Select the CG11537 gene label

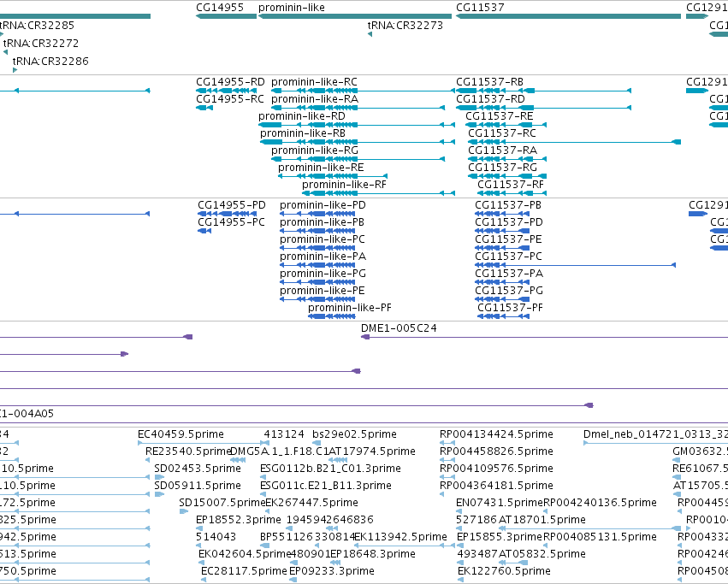[x=480, y=8]
